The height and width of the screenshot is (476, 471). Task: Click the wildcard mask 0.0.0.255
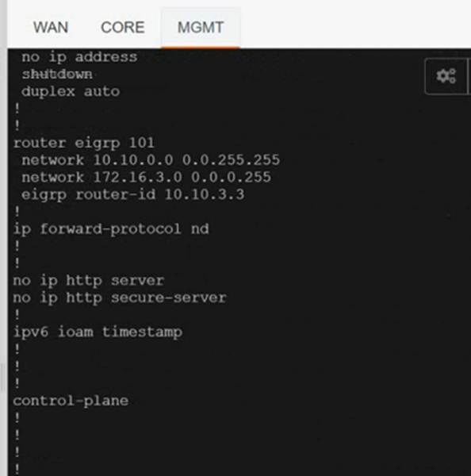point(231,177)
